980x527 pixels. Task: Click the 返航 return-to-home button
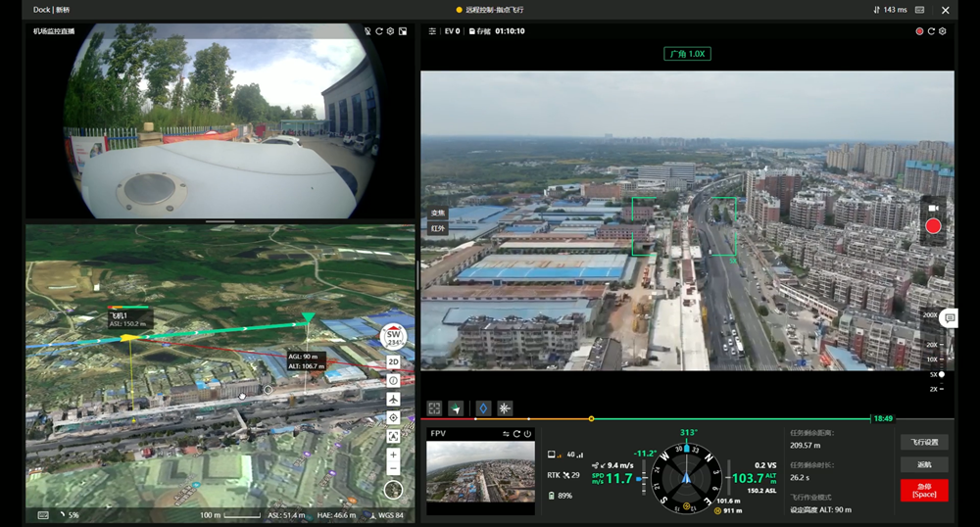click(x=924, y=464)
